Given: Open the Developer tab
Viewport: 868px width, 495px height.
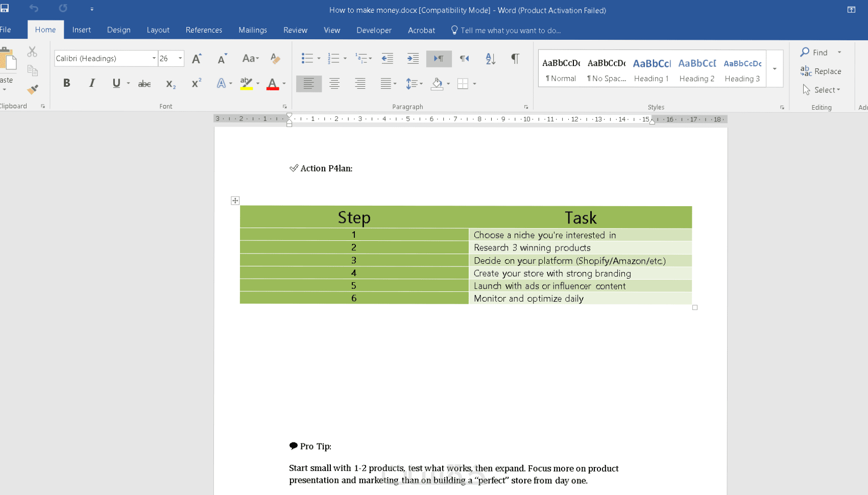Looking at the screenshot, I should coord(374,30).
